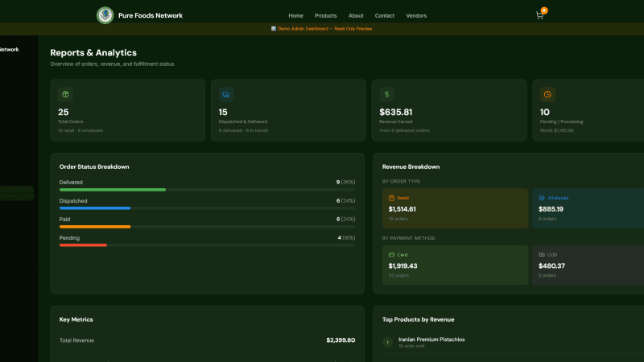Viewport: 644px width, 362px height.
Task: Open the shopping cart icon
Action: click(539, 15)
